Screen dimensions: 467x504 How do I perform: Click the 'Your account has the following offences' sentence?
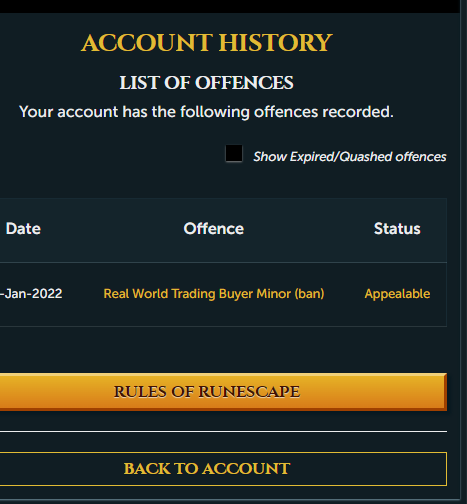[x=206, y=112]
